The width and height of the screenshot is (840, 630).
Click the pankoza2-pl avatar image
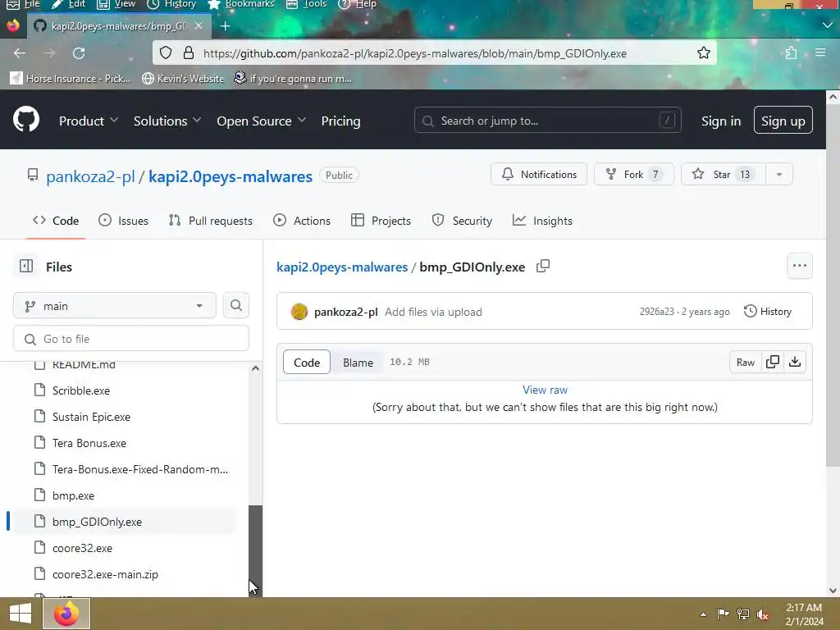click(x=299, y=311)
